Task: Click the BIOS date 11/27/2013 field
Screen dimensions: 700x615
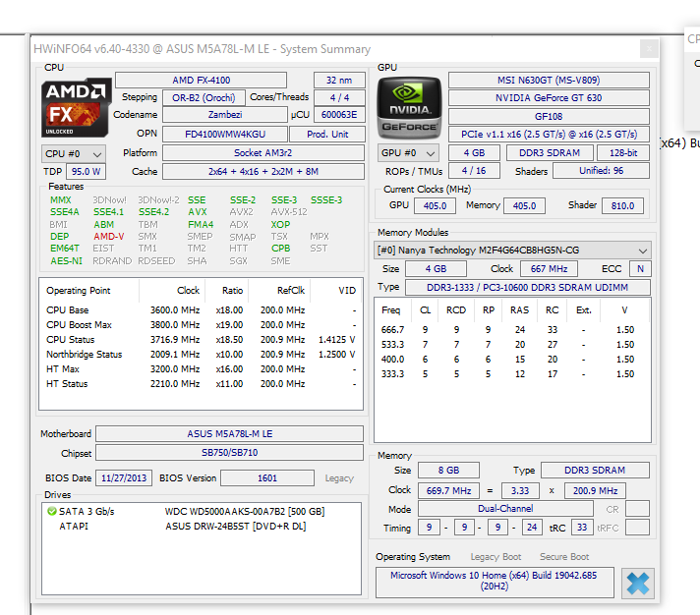Action: 124,478
